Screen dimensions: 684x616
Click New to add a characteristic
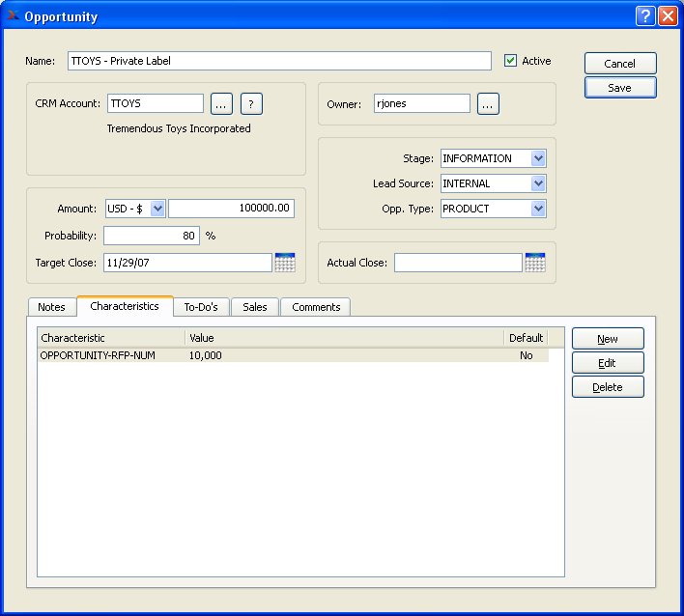tap(608, 339)
